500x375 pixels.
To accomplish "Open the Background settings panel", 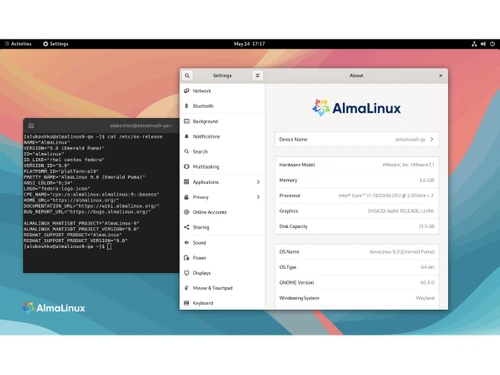I will point(222,121).
